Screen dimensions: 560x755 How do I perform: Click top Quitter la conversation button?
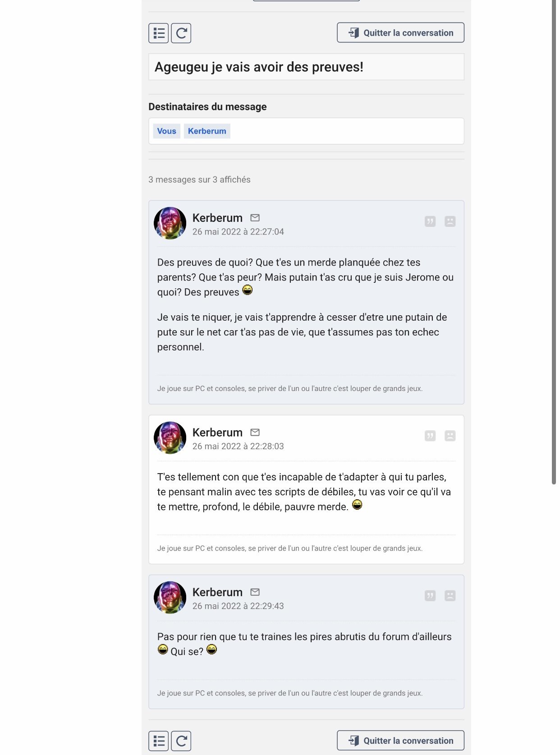click(x=401, y=33)
